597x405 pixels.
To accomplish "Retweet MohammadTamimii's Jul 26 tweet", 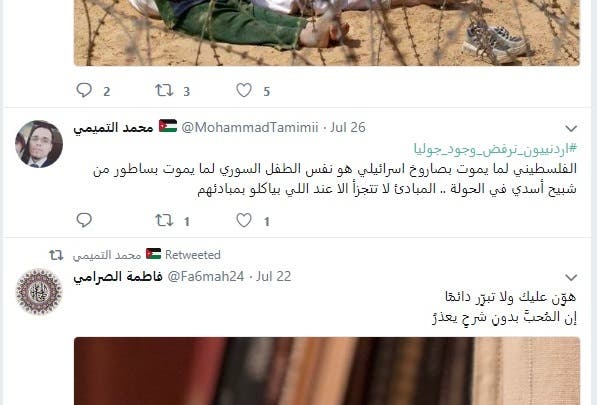I will pyautogui.click(x=164, y=220).
